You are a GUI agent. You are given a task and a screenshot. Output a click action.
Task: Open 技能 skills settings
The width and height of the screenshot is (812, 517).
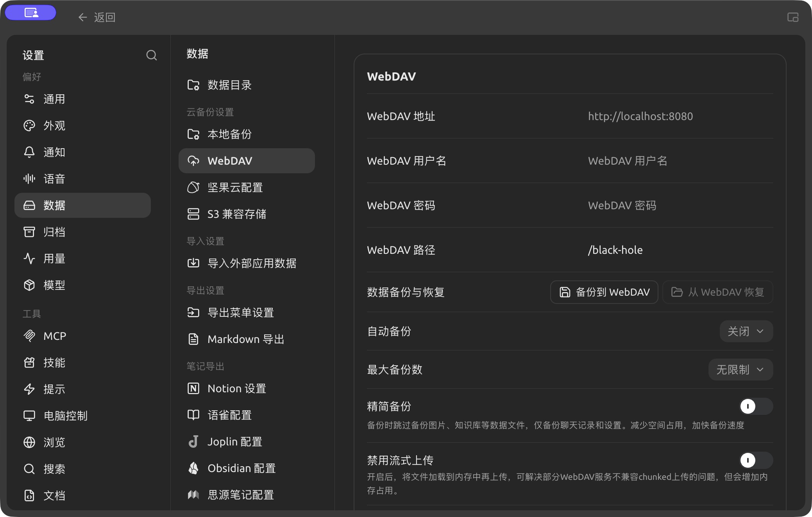[82, 363]
